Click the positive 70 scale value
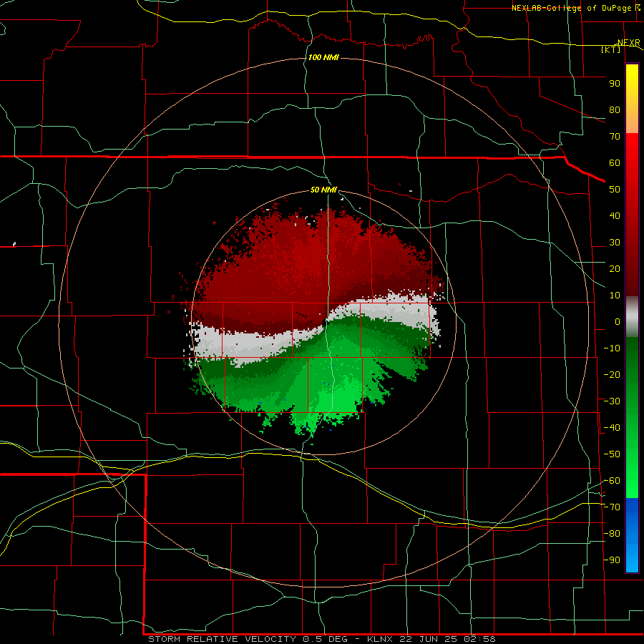The width and height of the screenshot is (644, 644). 615,137
